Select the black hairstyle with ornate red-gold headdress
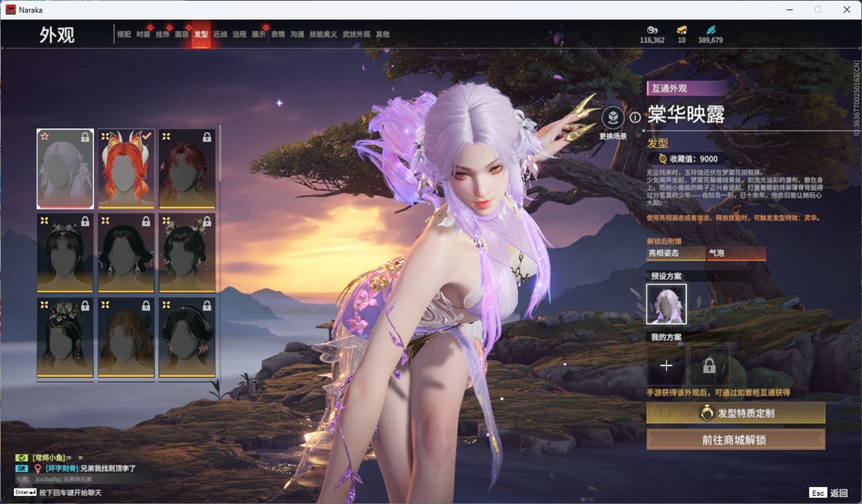The image size is (862, 504). click(x=65, y=337)
